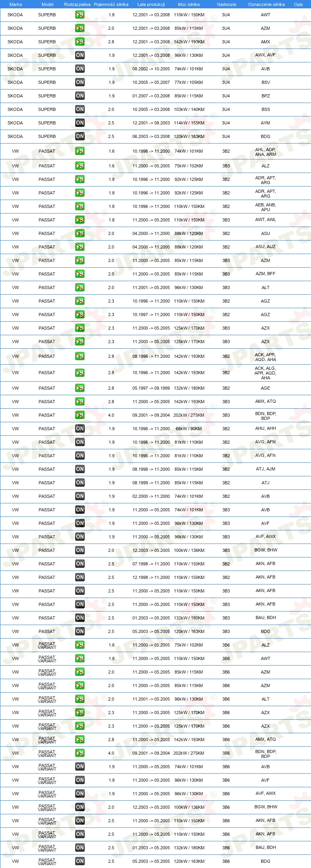
Task: Click the Lata produkcji column header
Action: [151, 4]
